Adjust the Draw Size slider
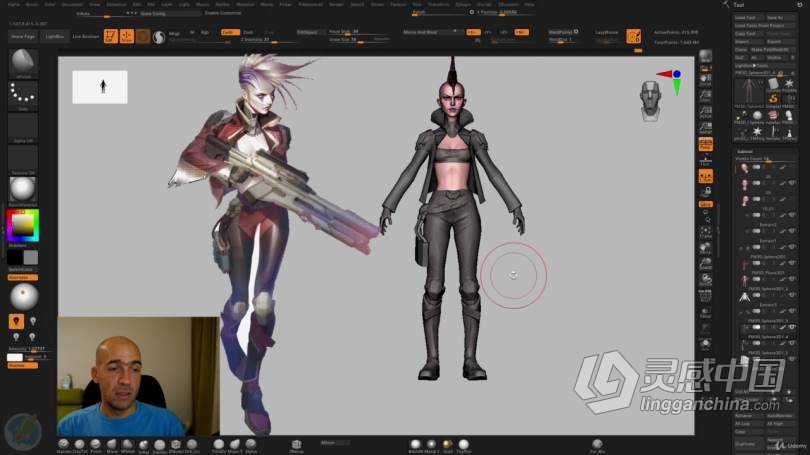Image resolution: width=810 pixels, height=455 pixels. click(359, 40)
